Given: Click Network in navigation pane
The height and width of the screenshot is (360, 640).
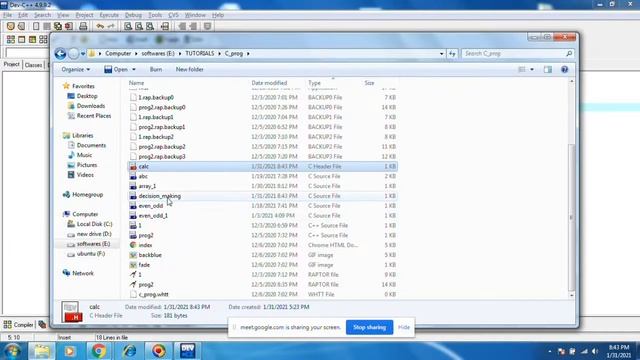Looking at the screenshot, I should coord(83,273).
